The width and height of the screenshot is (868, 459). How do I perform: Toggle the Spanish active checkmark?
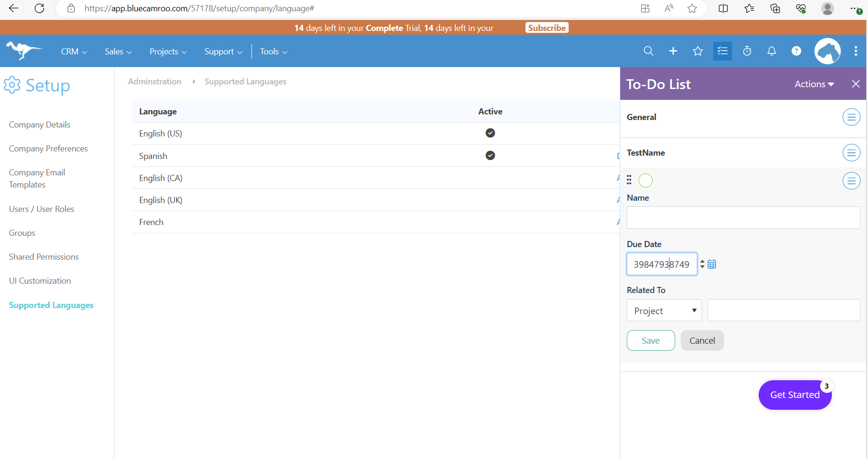click(490, 155)
